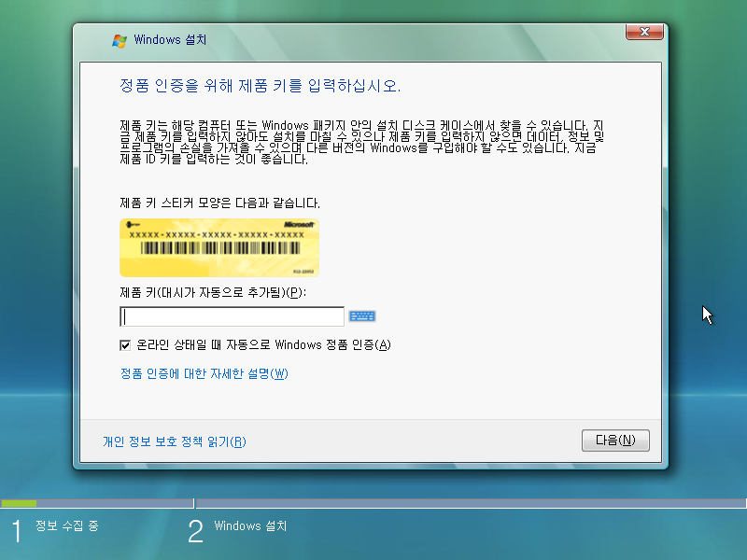This screenshot has height=560, width=747.
Task: Click step 1 정보 수집 중 label
Action: coord(66,525)
